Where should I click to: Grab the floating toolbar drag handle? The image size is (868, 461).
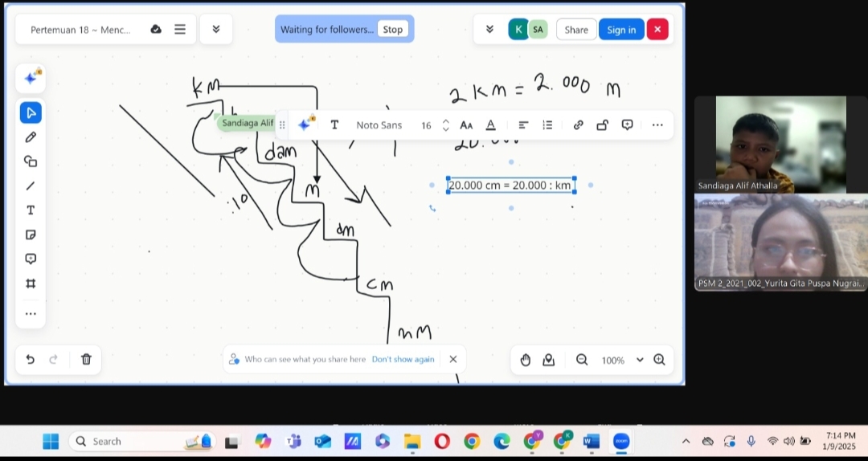click(282, 125)
